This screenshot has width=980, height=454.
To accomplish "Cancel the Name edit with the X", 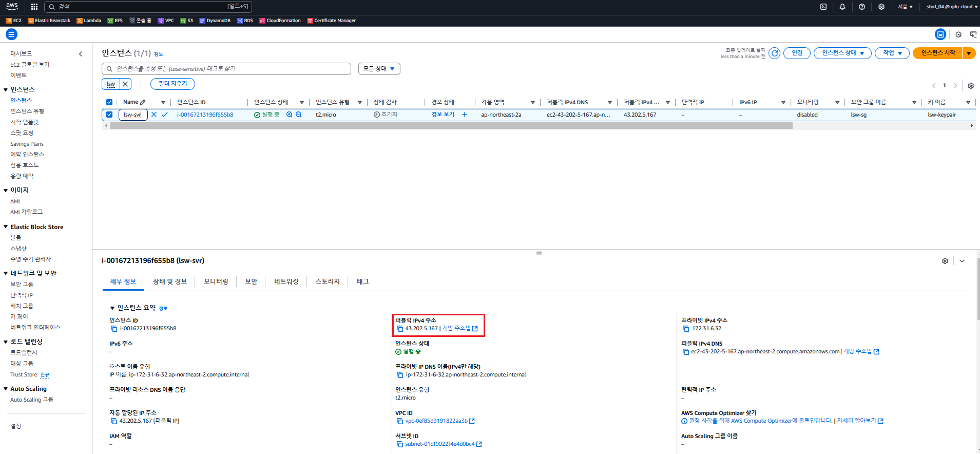I will 154,115.
